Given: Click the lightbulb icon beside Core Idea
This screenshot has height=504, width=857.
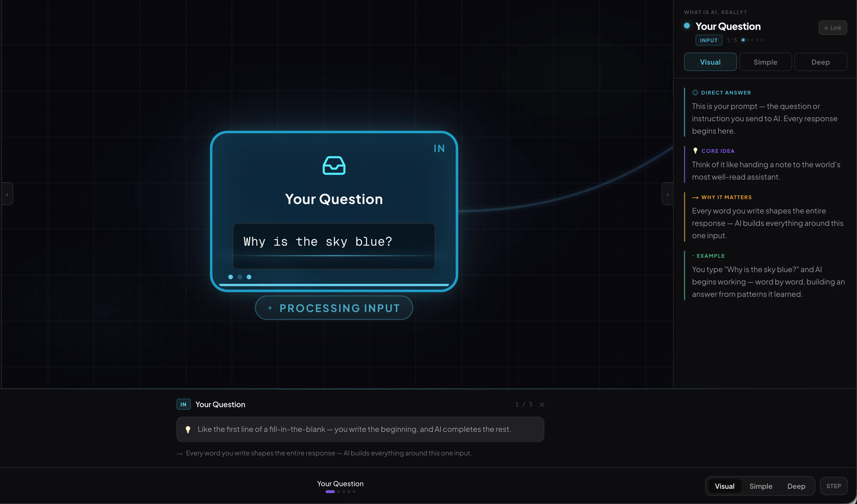Looking at the screenshot, I should point(695,151).
